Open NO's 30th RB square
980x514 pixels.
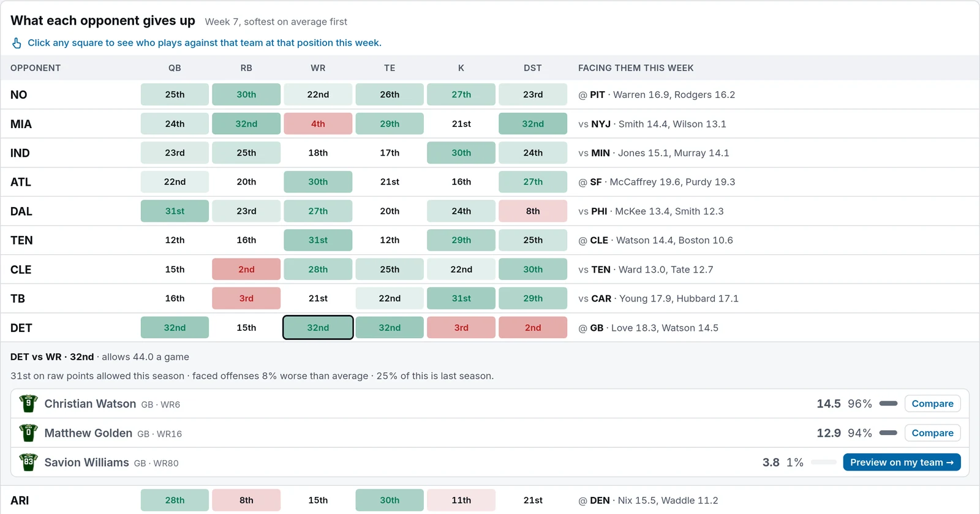(x=246, y=94)
